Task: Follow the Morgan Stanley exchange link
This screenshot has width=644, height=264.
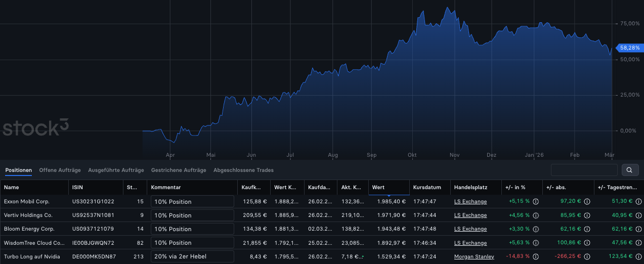Action: pos(474,257)
